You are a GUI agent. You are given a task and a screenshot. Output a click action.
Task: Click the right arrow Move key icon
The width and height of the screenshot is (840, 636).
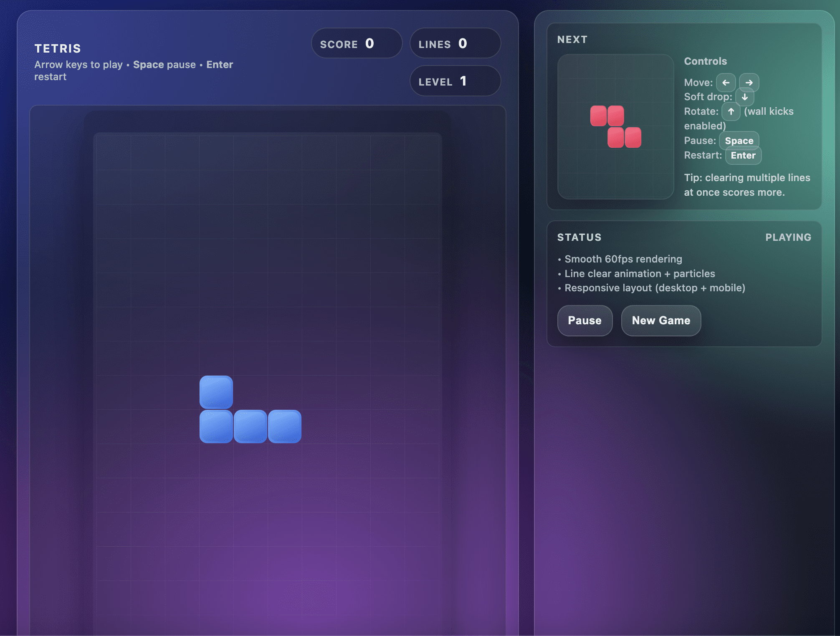pyautogui.click(x=749, y=82)
